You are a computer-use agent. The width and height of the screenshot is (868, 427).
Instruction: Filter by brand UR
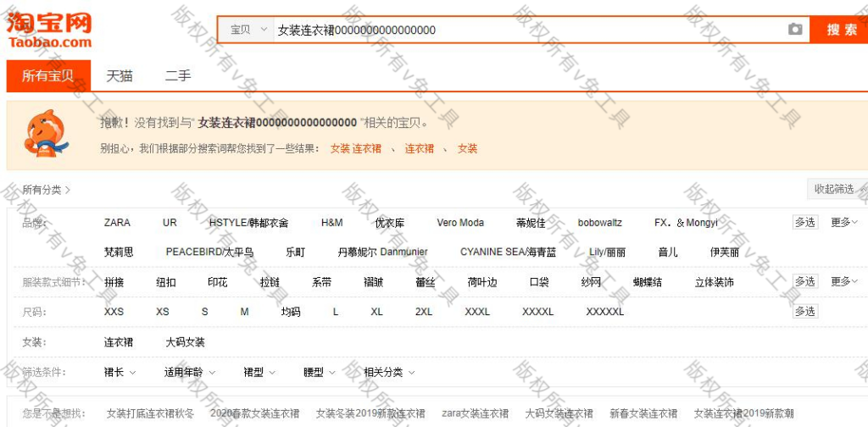(x=170, y=222)
